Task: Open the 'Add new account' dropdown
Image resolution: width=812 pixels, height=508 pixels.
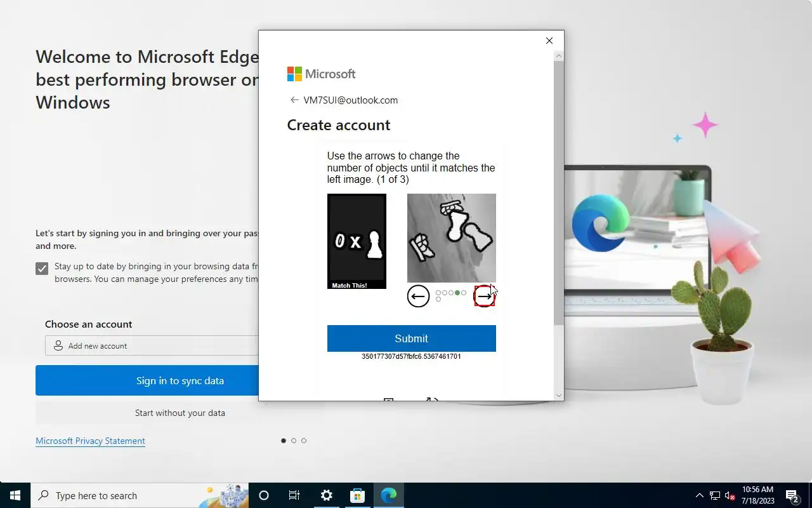Action: (152, 346)
